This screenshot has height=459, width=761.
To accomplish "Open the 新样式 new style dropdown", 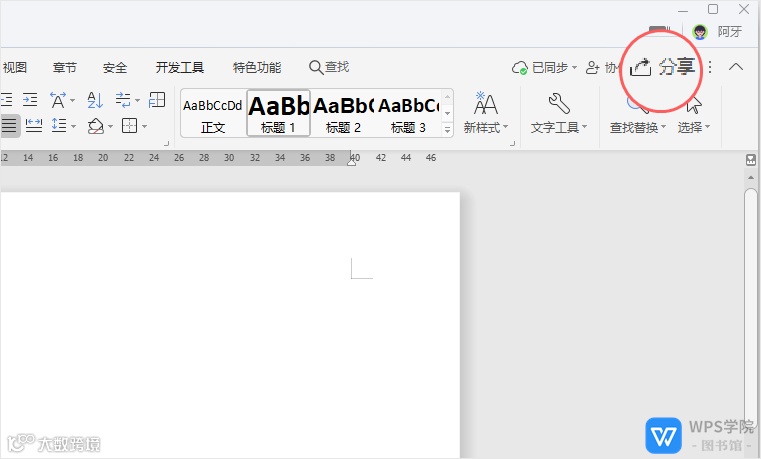I will (x=485, y=128).
